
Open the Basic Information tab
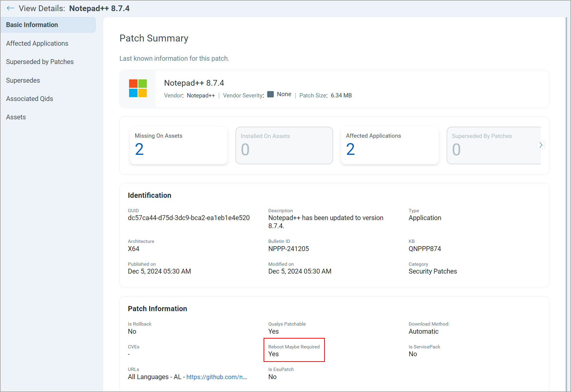(x=48, y=25)
